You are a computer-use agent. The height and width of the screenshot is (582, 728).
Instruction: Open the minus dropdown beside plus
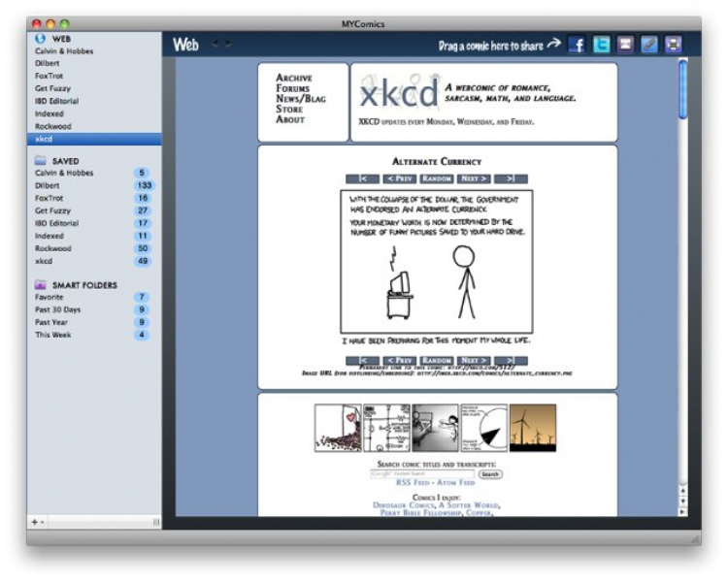point(42,522)
